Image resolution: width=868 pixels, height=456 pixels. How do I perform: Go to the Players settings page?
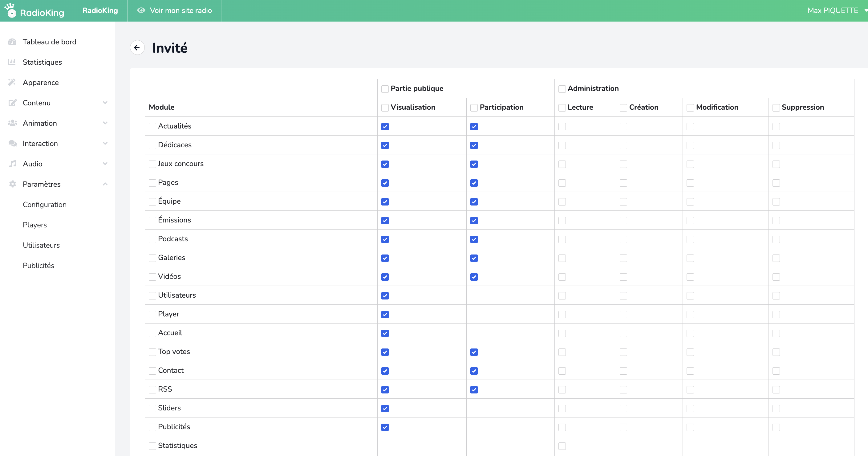(x=35, y=225)
